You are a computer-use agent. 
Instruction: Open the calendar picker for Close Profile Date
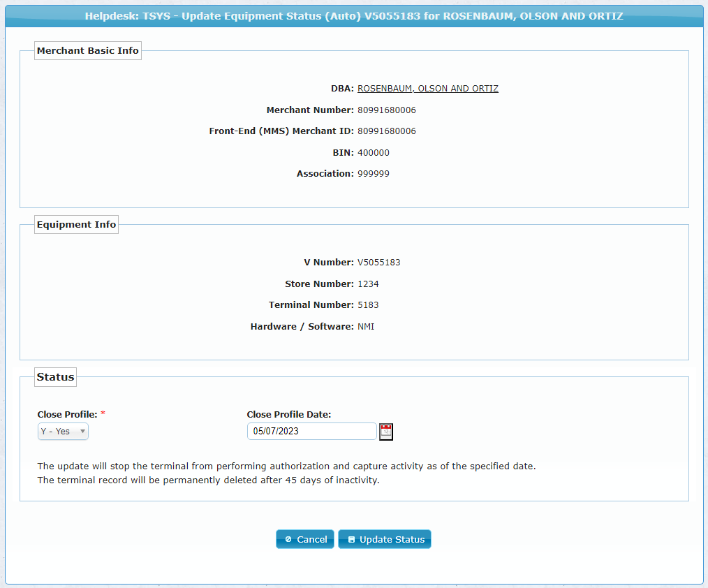tap(386, 432)
